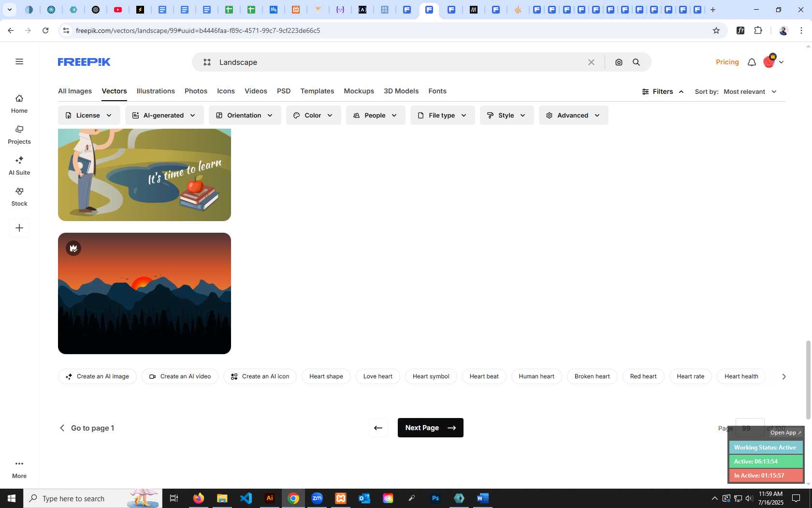The image size is (812, 508).
Task: Switch to Icons tab
Action: click(x=226, y=91)
